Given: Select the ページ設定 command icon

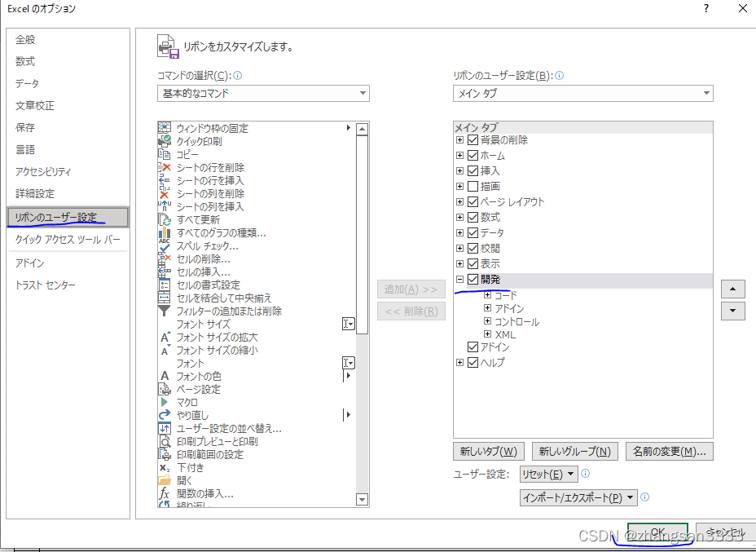Looking at the screenshot, I should tap(165, 389).
